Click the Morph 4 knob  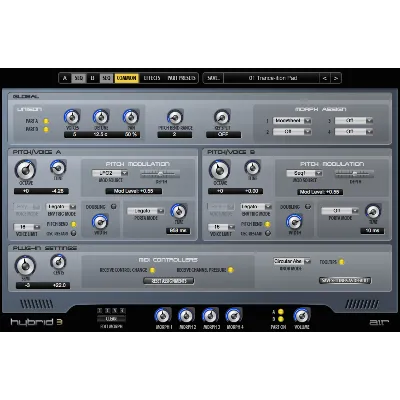(x=234, y=315)
